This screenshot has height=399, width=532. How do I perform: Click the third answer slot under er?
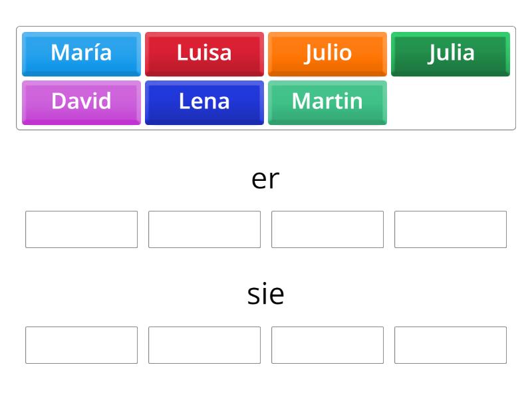click(327, 229)
